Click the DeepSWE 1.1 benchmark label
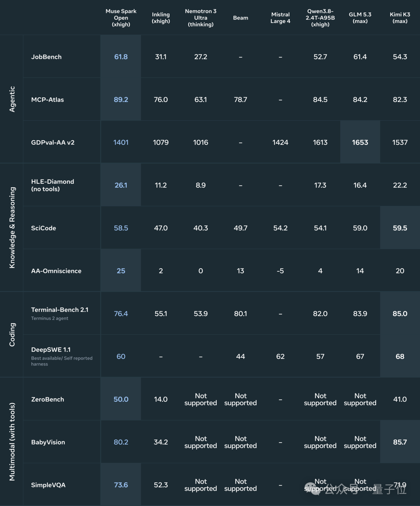The height and width of the screenshot is (506, 420). (x=51, y=350)
